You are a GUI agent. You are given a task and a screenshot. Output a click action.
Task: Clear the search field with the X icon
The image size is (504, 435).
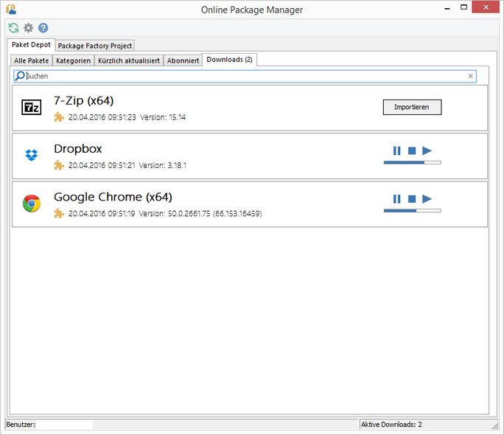pyautogui.click(x=470, y=76)
